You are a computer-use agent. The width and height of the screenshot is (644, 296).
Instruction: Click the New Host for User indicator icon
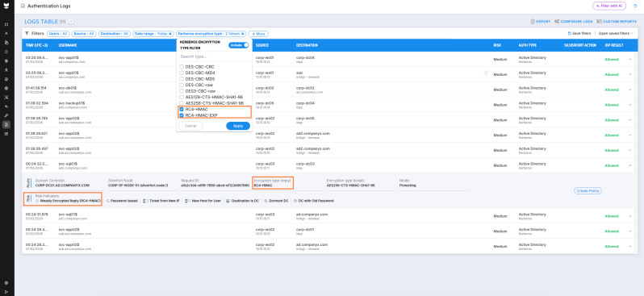click(x=188, y=201)
